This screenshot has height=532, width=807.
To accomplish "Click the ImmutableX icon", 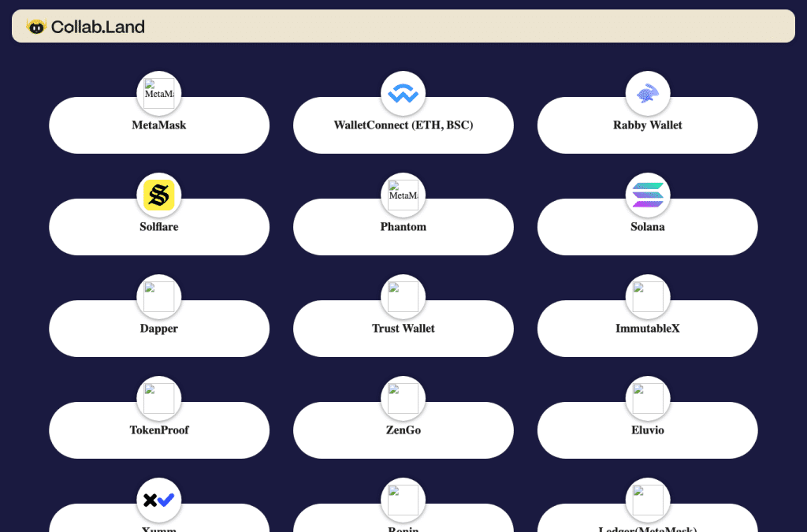I will 648,296.
